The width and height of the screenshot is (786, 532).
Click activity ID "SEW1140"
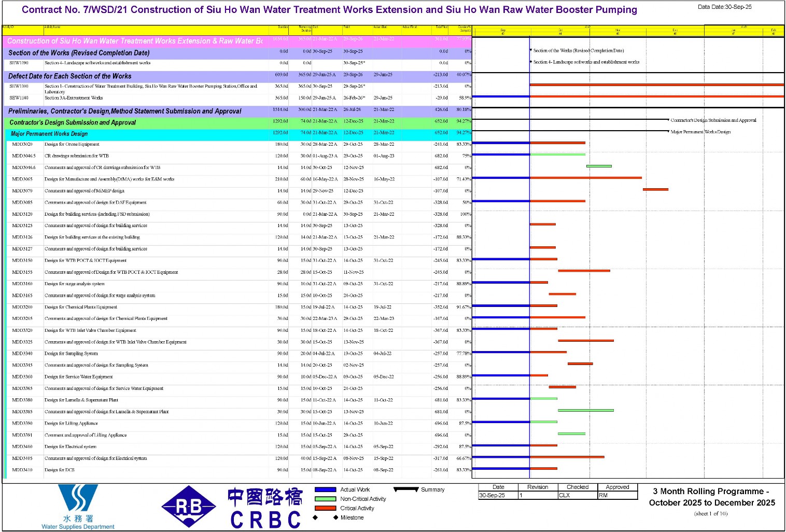(19, 97)
